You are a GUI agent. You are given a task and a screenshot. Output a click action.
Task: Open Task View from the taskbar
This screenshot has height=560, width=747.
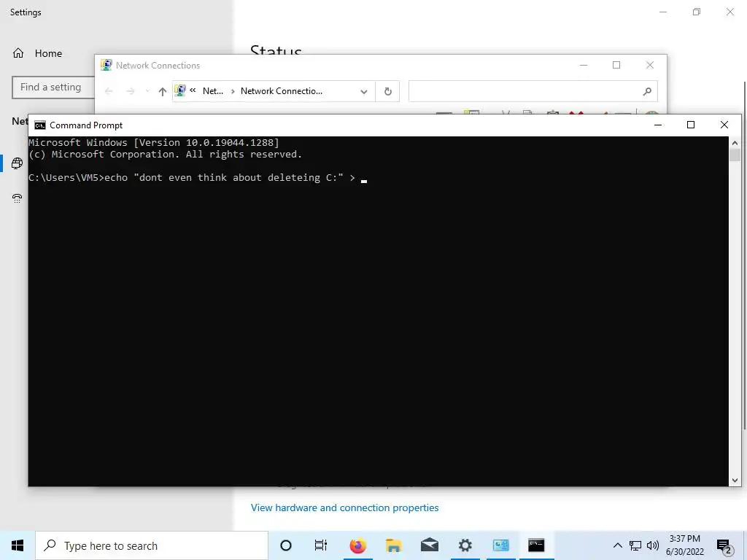pyautogui.click(x=321, y=545)
